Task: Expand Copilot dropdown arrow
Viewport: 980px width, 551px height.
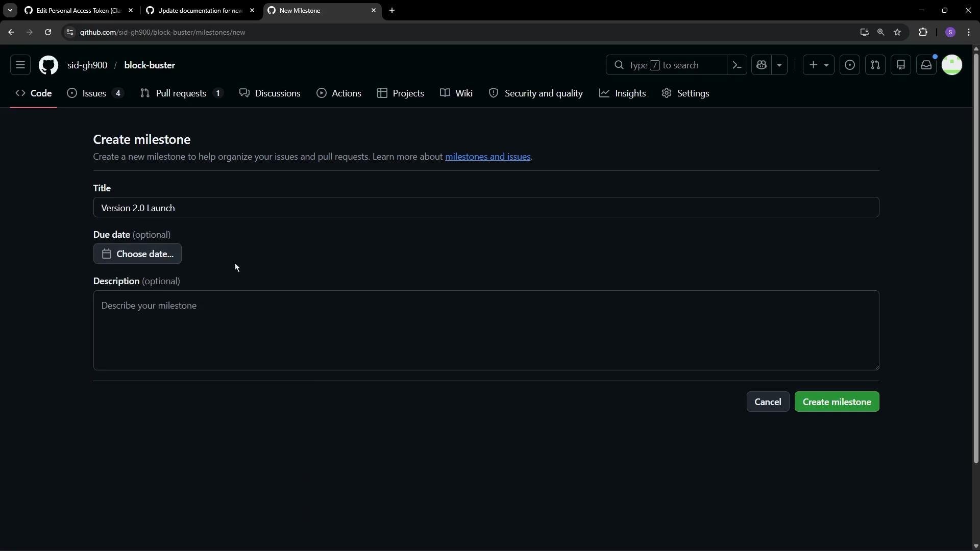Action: [x=779, y=65]
